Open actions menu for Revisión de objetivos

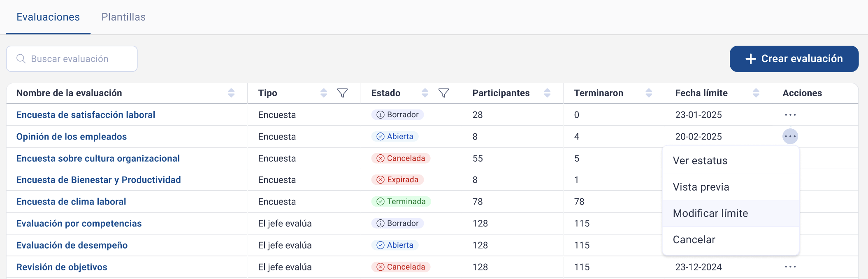[x=790, y=267]
